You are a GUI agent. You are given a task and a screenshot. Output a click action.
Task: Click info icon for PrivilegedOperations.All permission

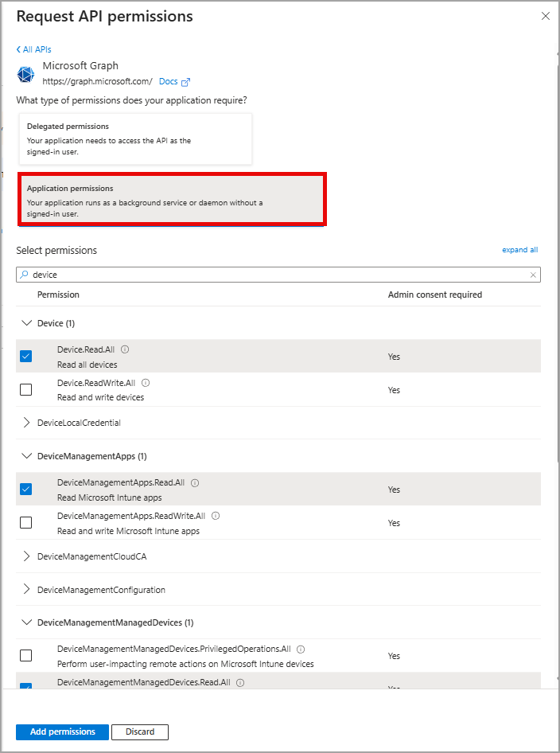pos(301,649)
